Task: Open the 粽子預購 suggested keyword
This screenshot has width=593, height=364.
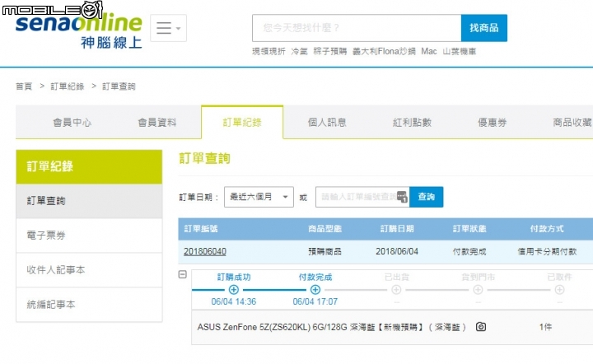Action: click(x=330, y=51)
